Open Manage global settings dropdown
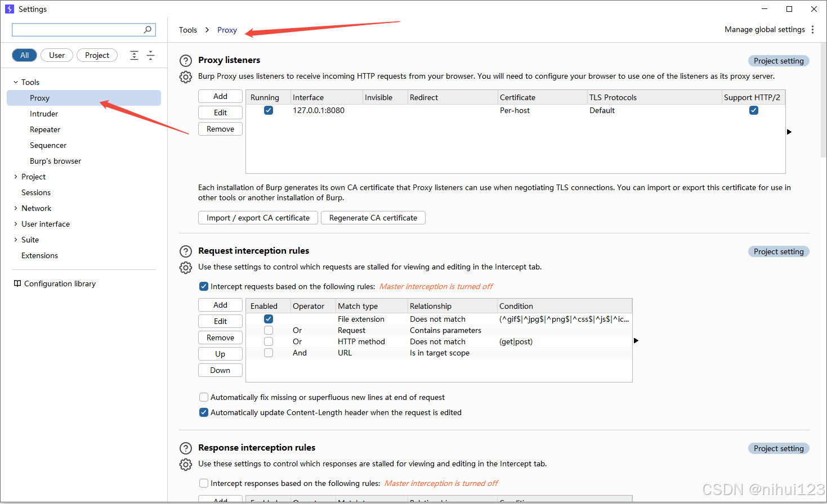Viewport: 827px width, 504px height. coord(765,30)
